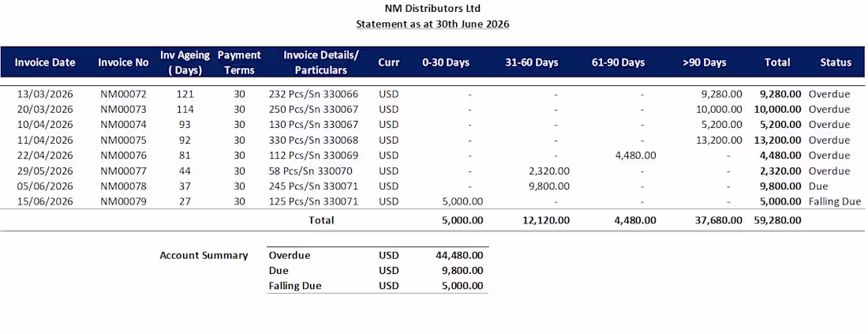This screenshot has width=868, height=334.
Task: Select the 37,680.00 total under >90 Days
Action: (719, 220)
